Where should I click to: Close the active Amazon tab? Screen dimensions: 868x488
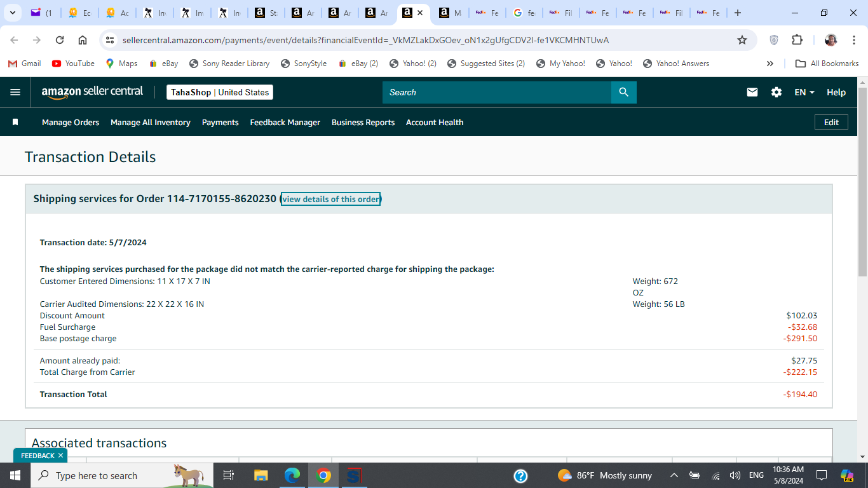click(420, 13)
